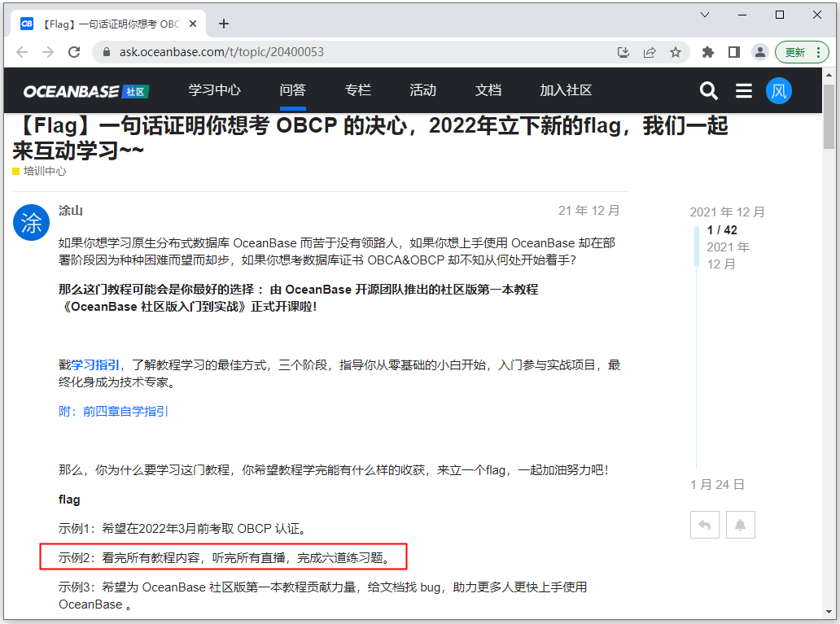The image size is (840, 624).
Task: Open the 学习中心 menu
Action: coord(214,90)
